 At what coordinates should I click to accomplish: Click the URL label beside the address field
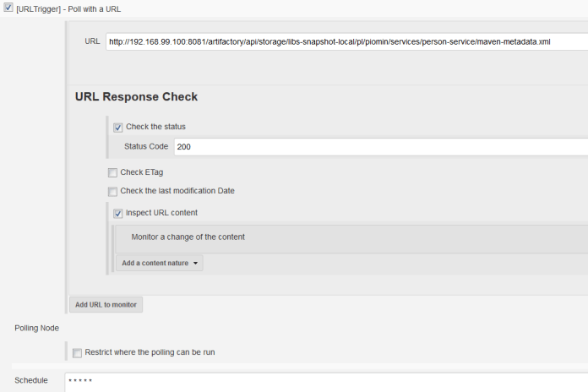pyautogui.click(x=92, y=41)
